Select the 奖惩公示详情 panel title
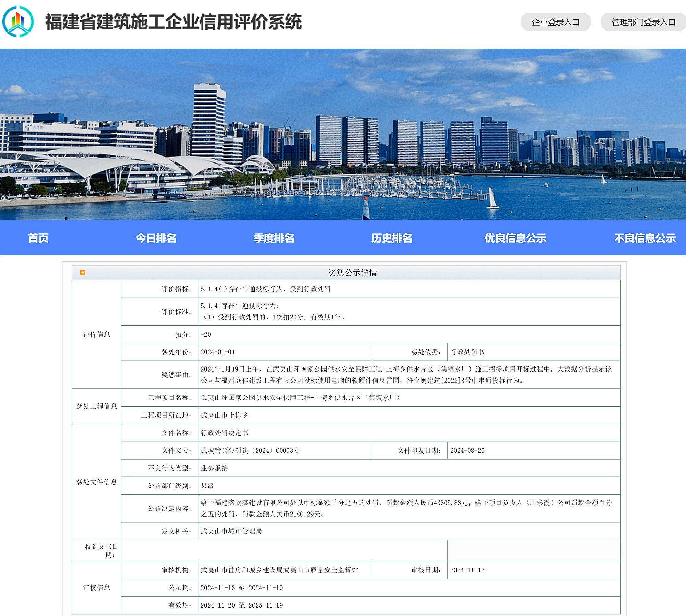 tap(352, 273)
